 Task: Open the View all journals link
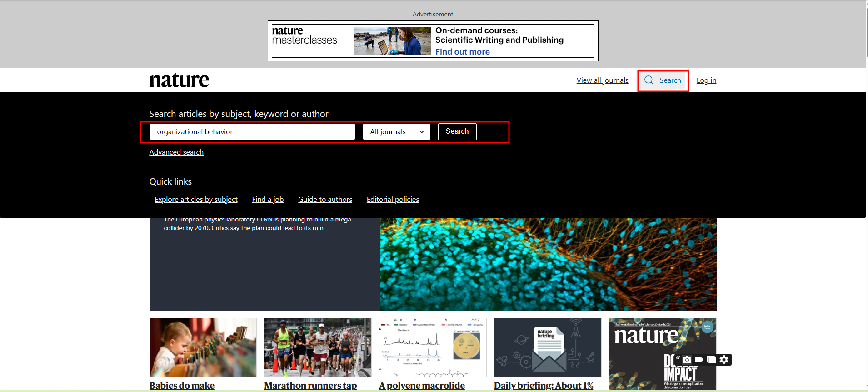coord(602,80)
